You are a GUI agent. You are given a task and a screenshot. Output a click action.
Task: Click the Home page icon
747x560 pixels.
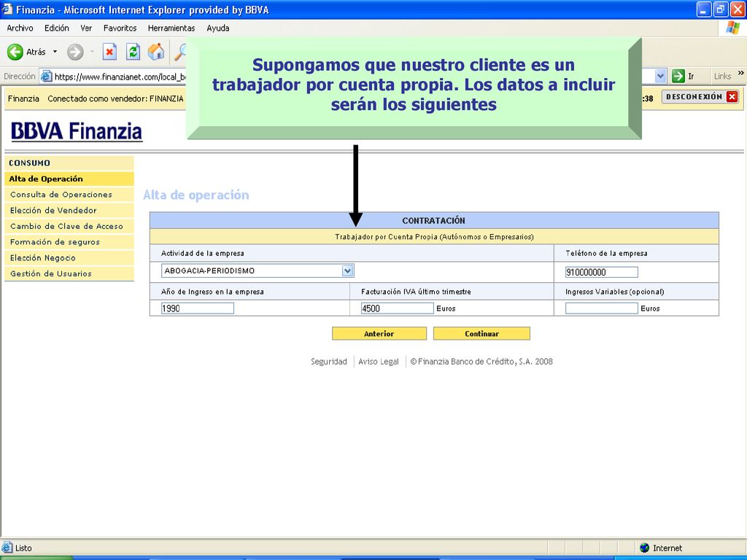156,52
